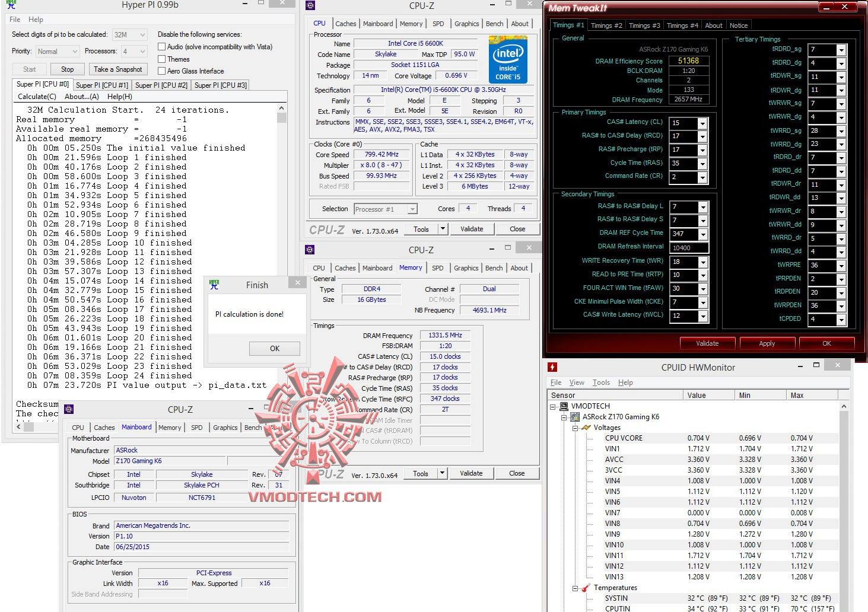Open the Processors count dropdown in Hyper PI
The image size is (868, 612).
tap(134, 52)
